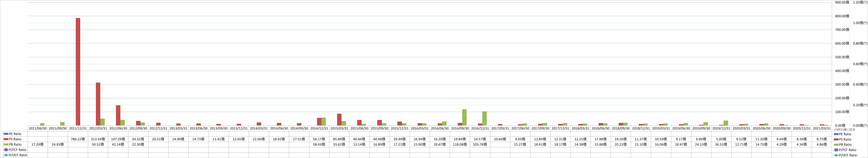
Task: Select the green PB bar for 2016/09/30
Action: tap(464, 117)
